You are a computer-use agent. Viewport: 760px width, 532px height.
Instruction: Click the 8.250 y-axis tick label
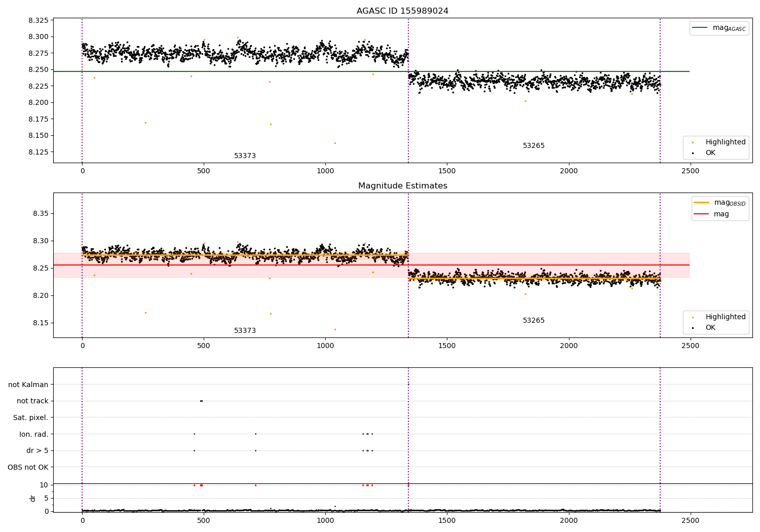click(x=39, y=70)
